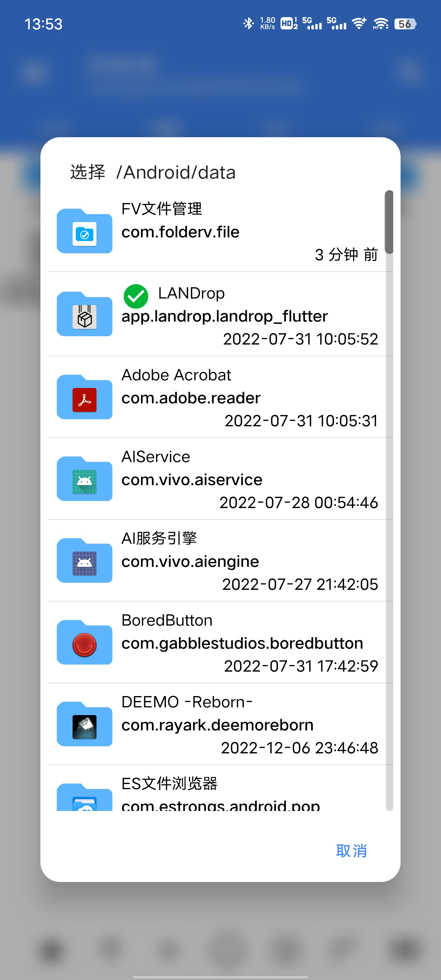
Task: Click timestamp 2022-07-28 00:54:46
Action: [299, 503]
